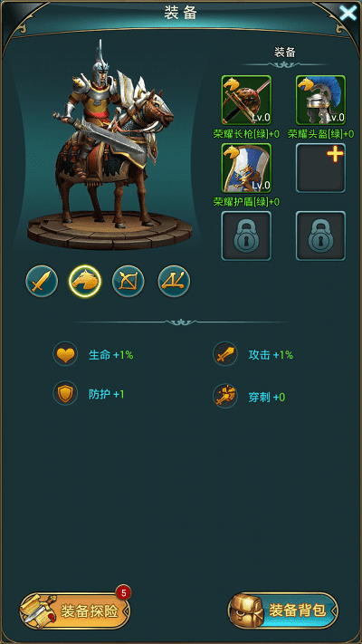Image resolution: width=362 pixels, height=644 pixels.
Task: Select the siege catapult troop icon
Action: (x=174, y=282)
